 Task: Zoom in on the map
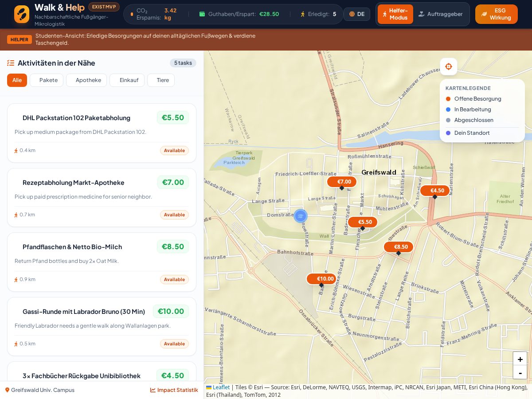point(520,359)
